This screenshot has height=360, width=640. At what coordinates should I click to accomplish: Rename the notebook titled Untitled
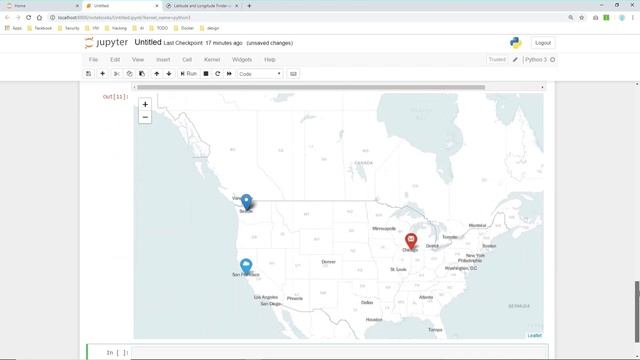[x=148, y=42]
